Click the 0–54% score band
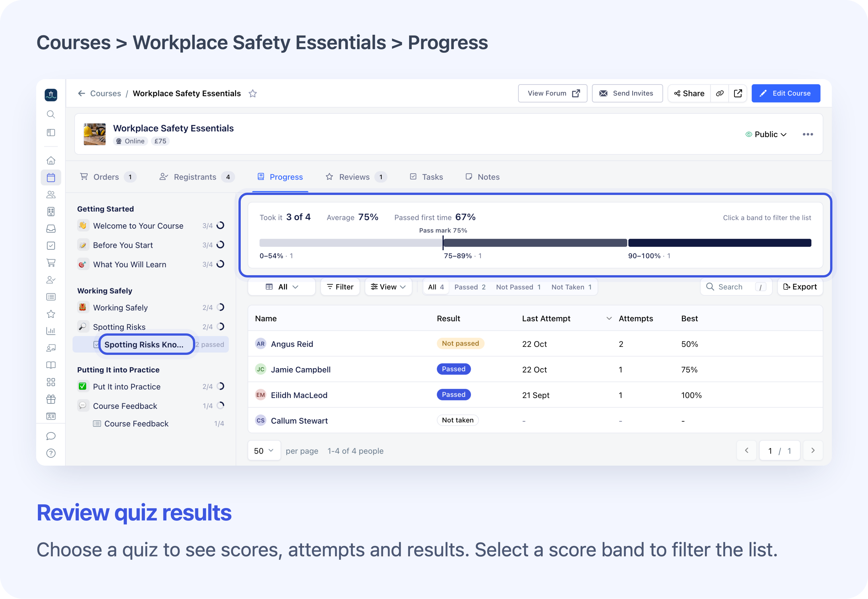Image resolution: width=868 pixels, height=599 pixels. coord(351,243)
